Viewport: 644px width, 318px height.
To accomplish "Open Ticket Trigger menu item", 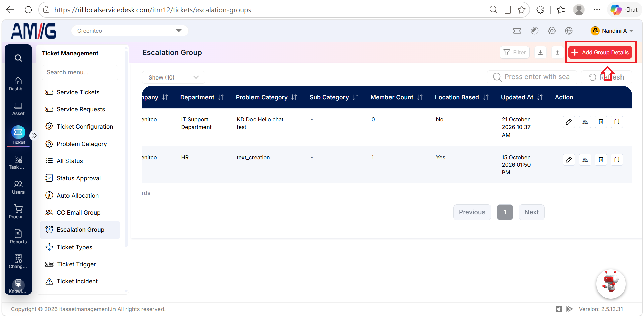I will [x=80, y=264].
